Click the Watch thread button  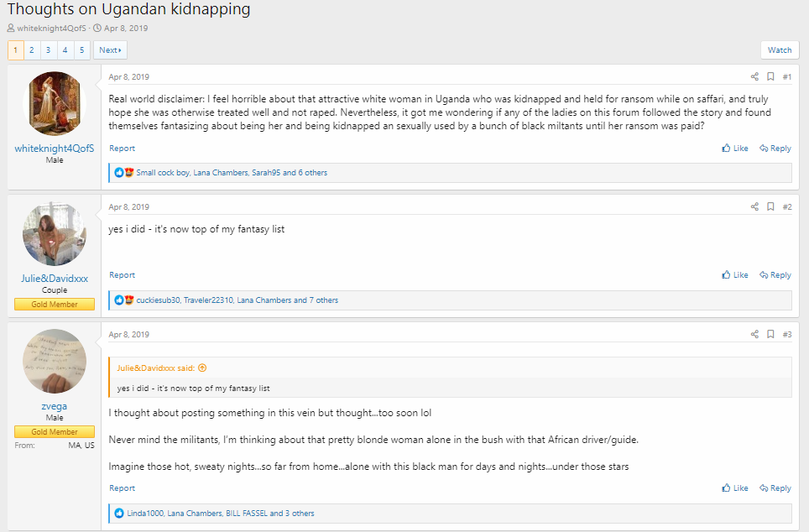coord(779,50)
